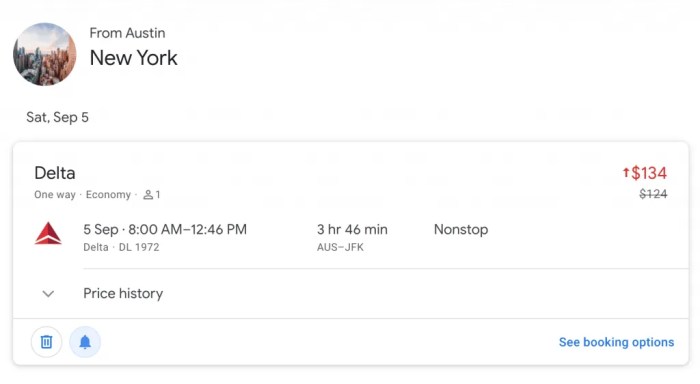Select the current $134 price
Image resolution: width=700 pixels, height=384 pixels.
[649, 173]
